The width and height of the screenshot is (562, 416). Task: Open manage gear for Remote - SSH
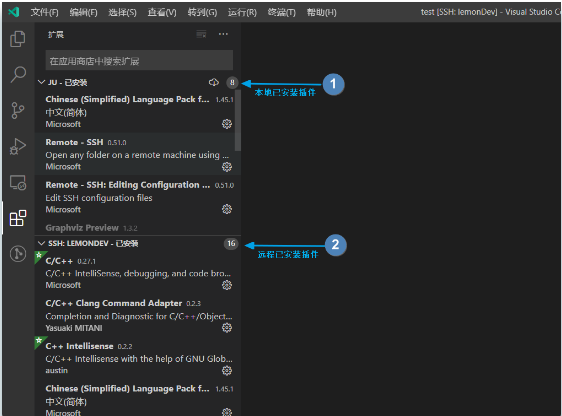coord(227,167)
